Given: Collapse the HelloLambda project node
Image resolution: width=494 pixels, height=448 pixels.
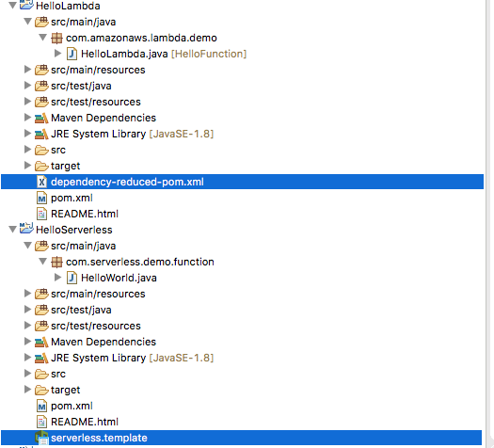Looking at the screenshot, I should click(12, 6).
